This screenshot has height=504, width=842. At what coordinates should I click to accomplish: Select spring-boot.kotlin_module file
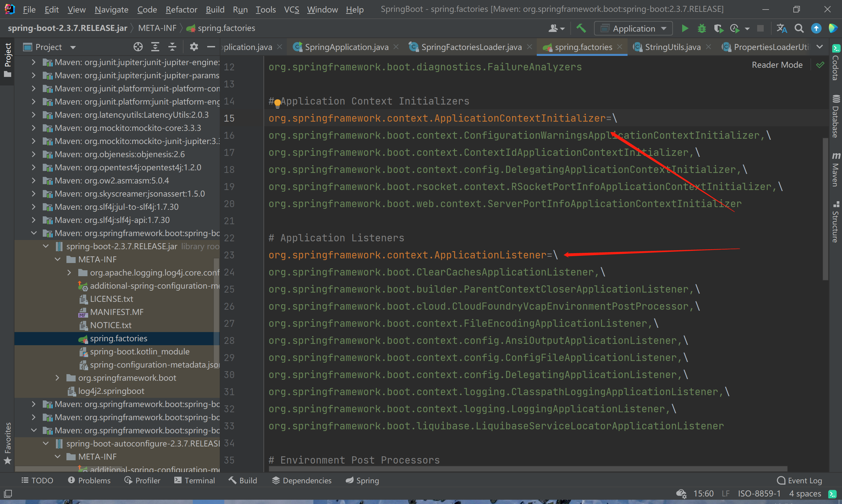[x=139, y=351]
